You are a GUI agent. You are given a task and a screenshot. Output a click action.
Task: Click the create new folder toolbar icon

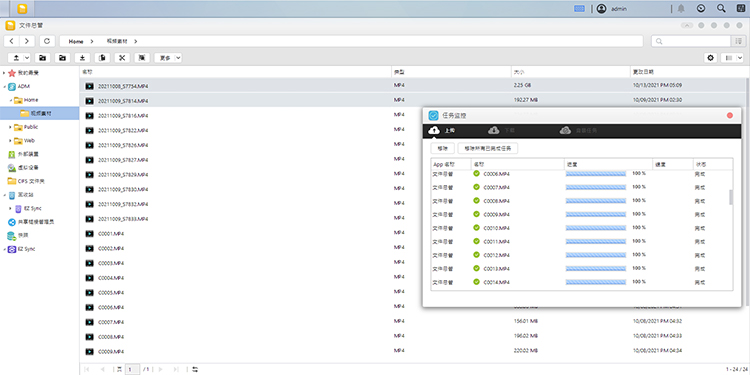click(43, 58)
